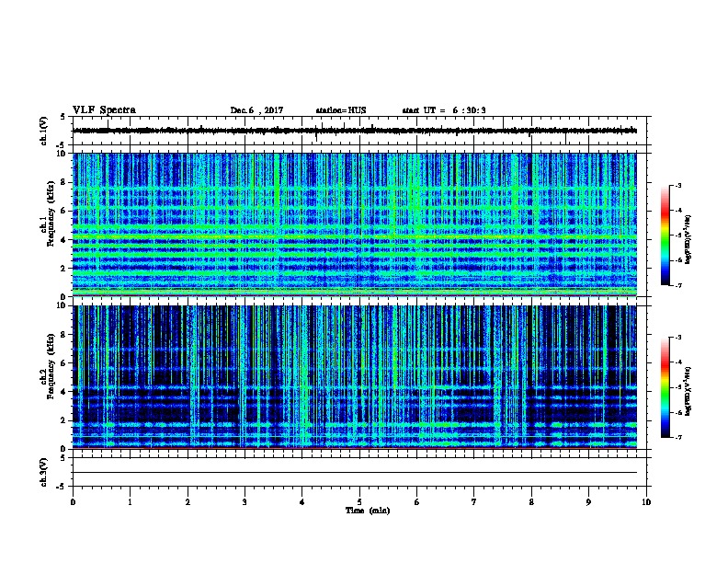Click the ch.1 colorbar log(PSD) label
Viewport: 728px width, 563px height.
[688, 240]
